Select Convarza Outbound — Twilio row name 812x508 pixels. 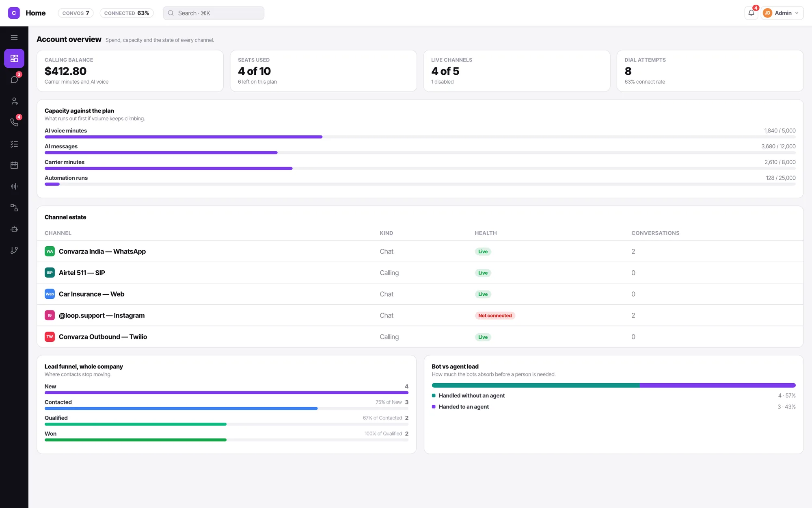click(x=103, y=336)
